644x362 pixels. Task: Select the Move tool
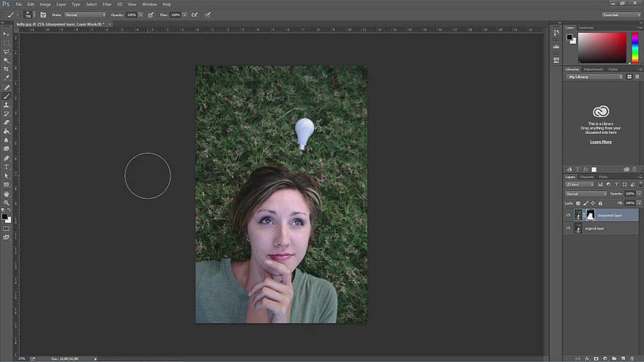[6, 34]
